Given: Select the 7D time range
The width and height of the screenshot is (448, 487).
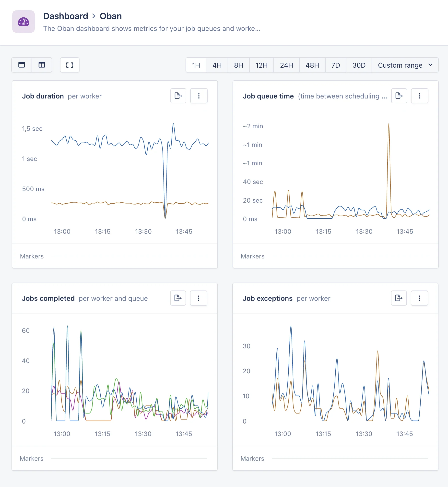Looking at the screenshot, I should click(x=336, y=65).
